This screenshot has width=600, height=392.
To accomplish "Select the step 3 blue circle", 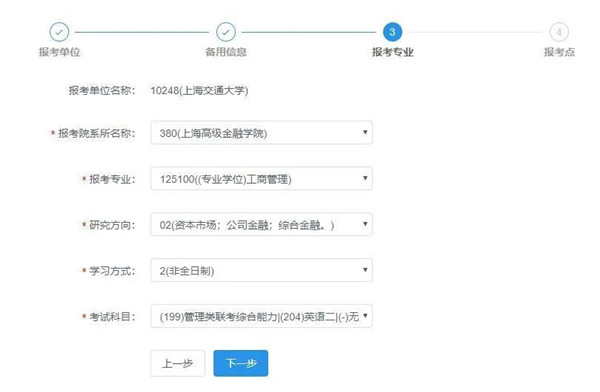I will tap(392, 32).
